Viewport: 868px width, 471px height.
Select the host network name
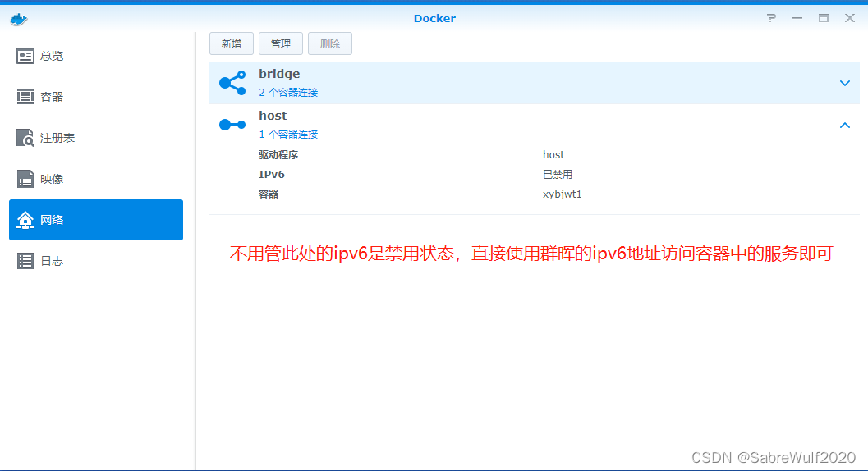273,116
